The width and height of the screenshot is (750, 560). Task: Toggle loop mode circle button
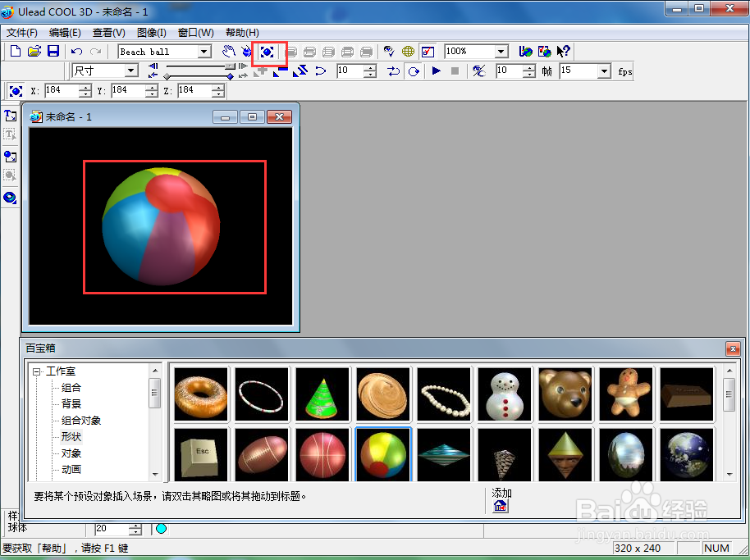pos(414,71)
